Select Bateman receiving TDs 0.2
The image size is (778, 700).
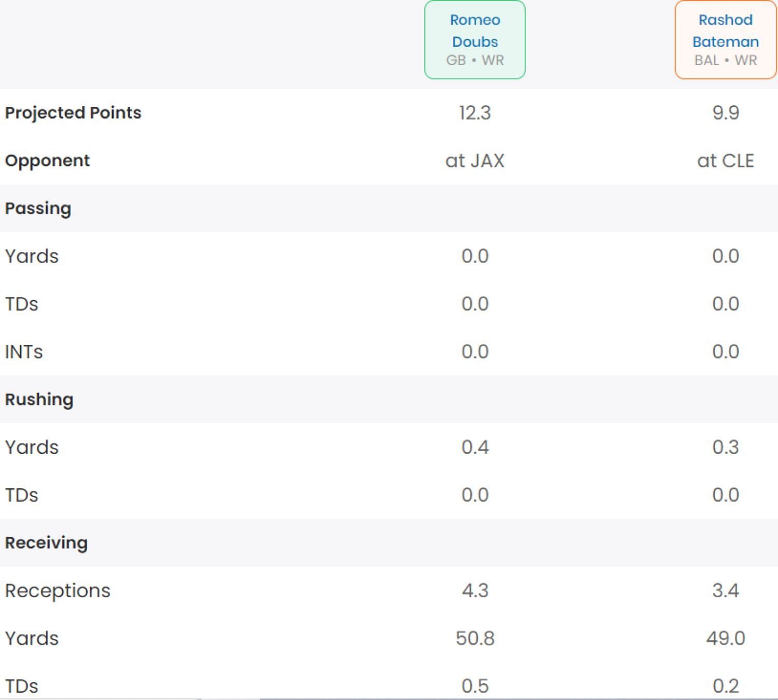click(x=725, y=686)
